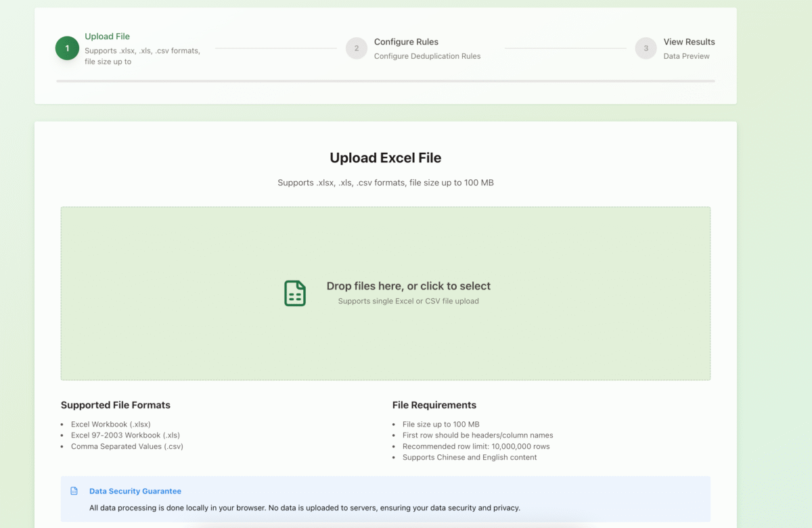Click the 'Excel Workbook (.xlsx)' list item
Viewport: 812px width, 528px height.
click(111, 425)
